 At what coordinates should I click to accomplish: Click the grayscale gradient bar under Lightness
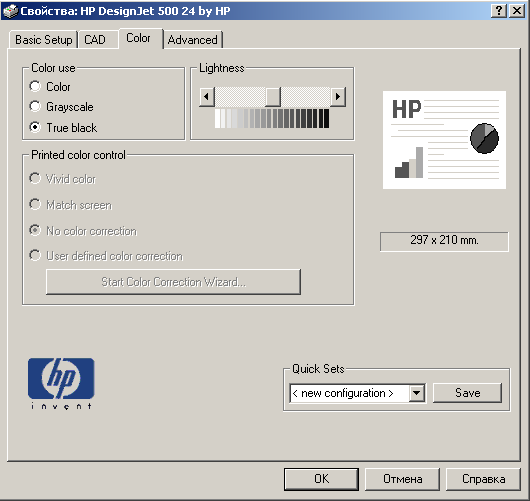[x=272, y=118]
